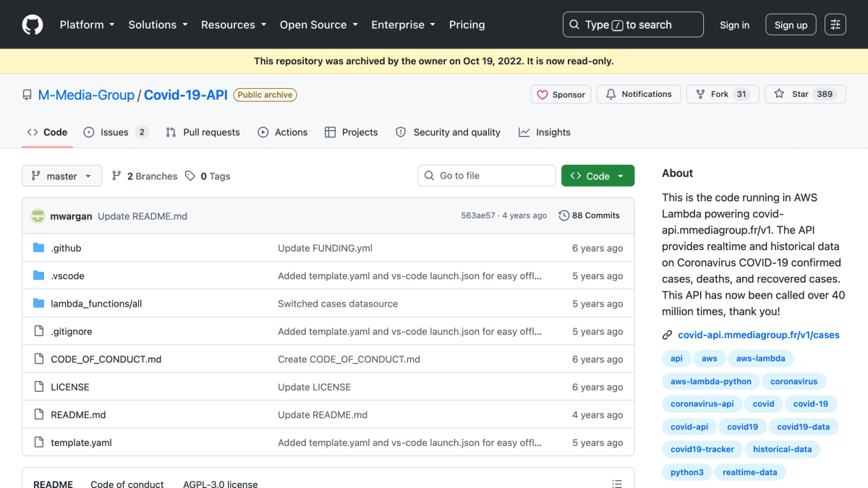The image size is (868, 488).
Task: Open Covid-19-API repository link
Action: tap(186, 95)
